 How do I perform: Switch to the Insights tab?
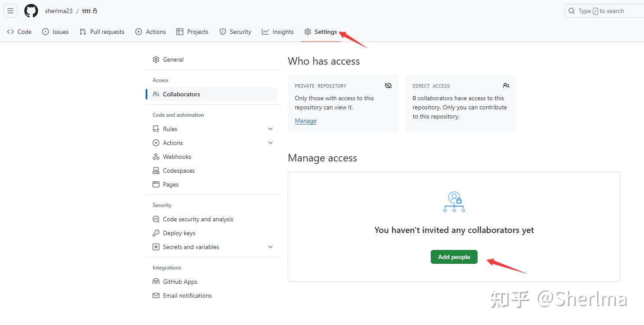pos(278,32)
